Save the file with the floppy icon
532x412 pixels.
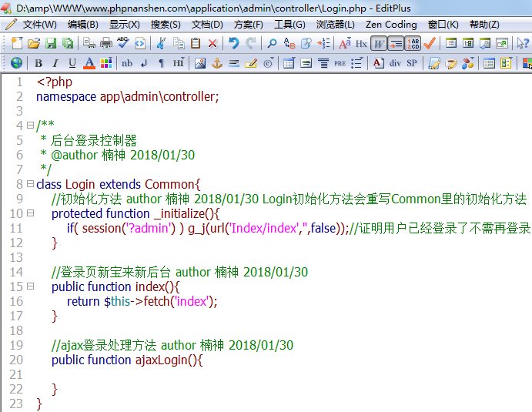click(x=51, y=43)
